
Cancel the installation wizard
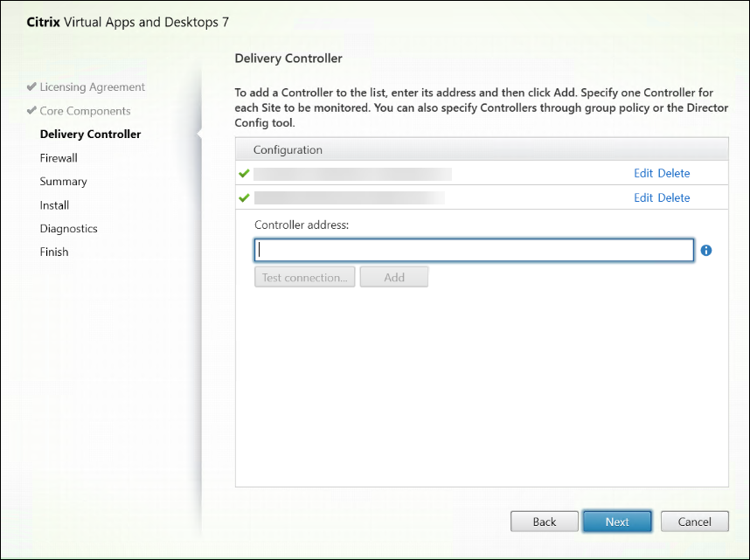coord(694,521)
